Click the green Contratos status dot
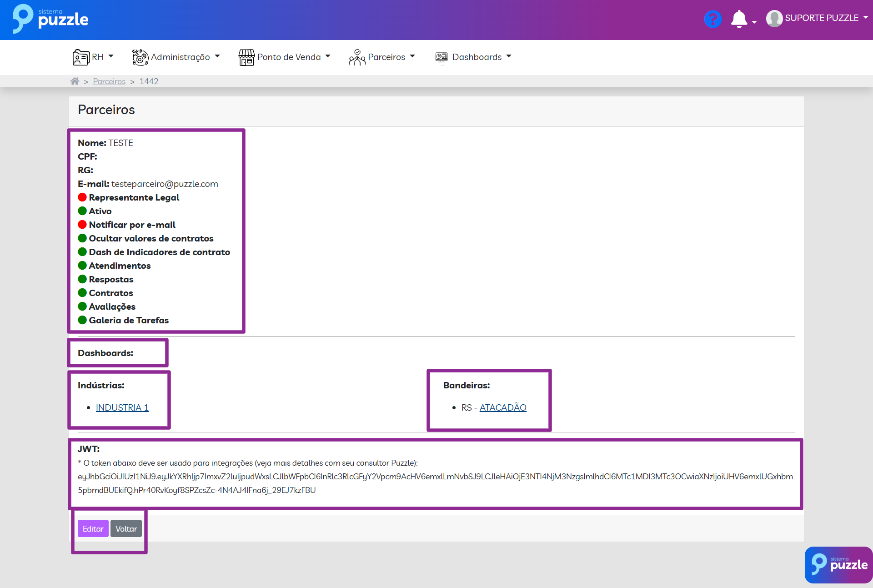873x588 pixels. 82,293
